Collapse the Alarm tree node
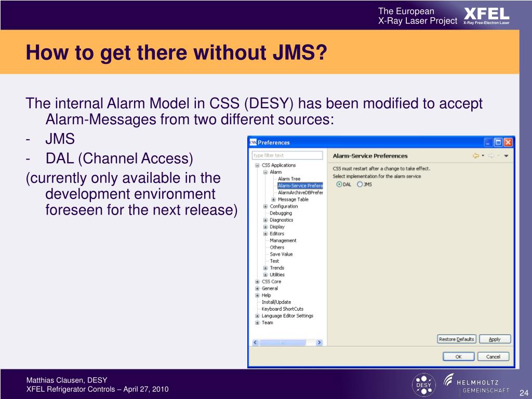Image resolution: width=532 pixels, height=399 pixels. tap(265, 172)
